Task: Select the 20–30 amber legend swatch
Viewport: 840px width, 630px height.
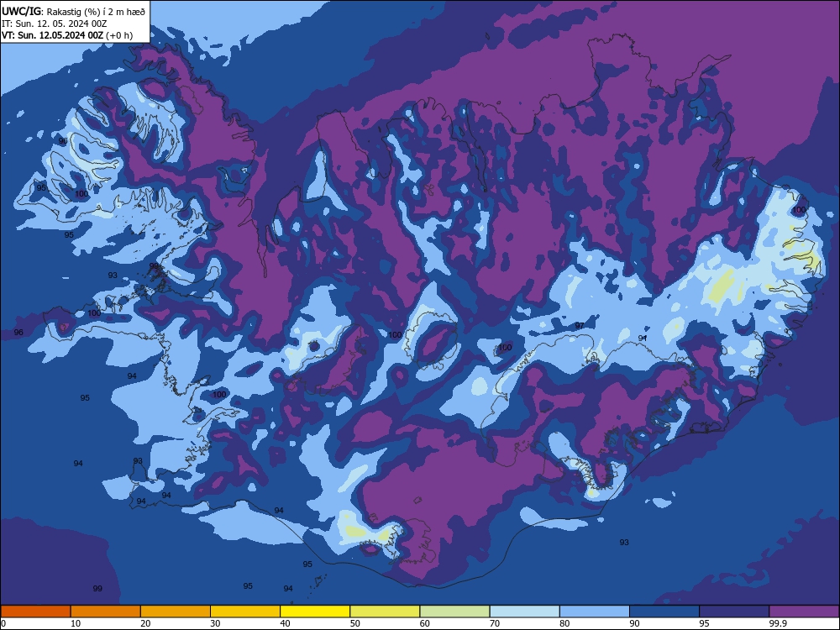Action: coord(176,612)
